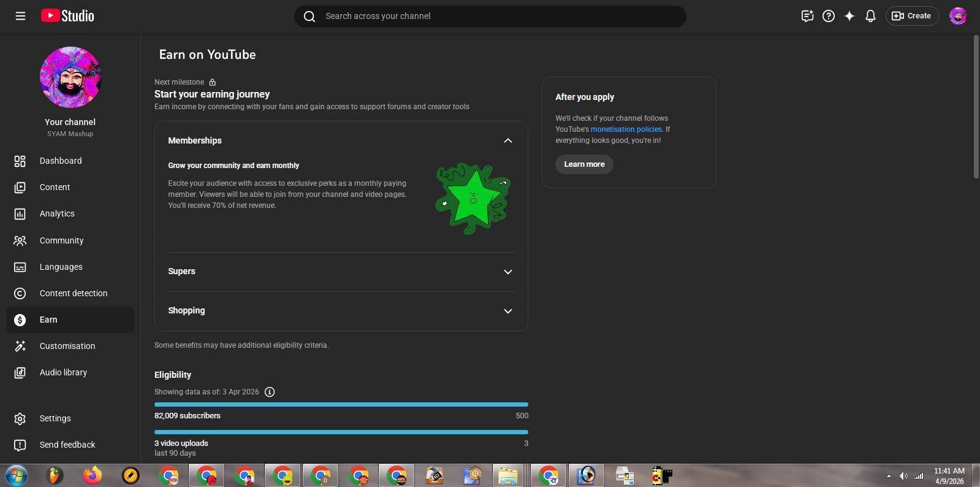Open the feedback comment icon in header
Viewport: 980px width, 487px height.
click(807, 16)
